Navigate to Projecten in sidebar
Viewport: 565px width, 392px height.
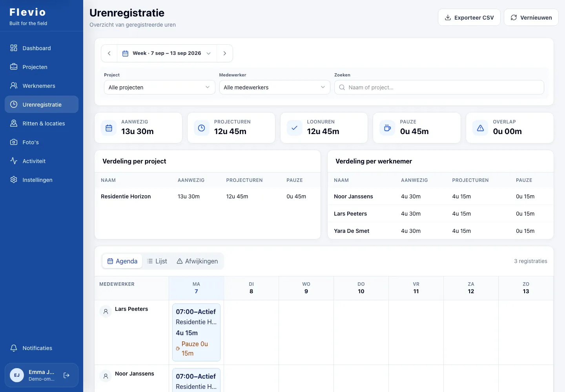(x=42, y=67)
